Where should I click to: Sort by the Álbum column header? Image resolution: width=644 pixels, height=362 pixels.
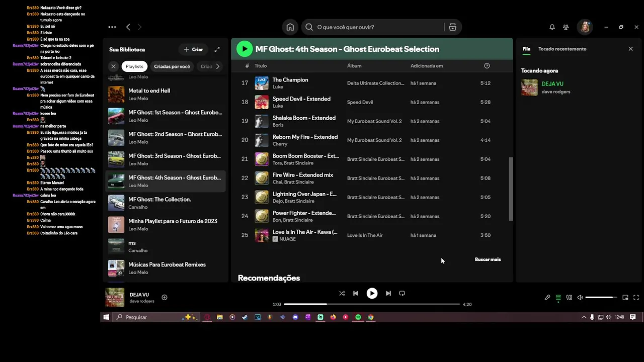354,66
